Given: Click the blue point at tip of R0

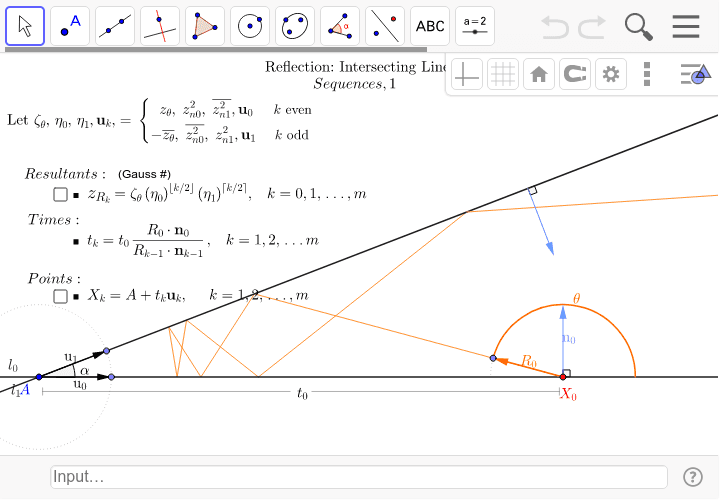Looking at the screenshot, I should click(x=493, y=358).
